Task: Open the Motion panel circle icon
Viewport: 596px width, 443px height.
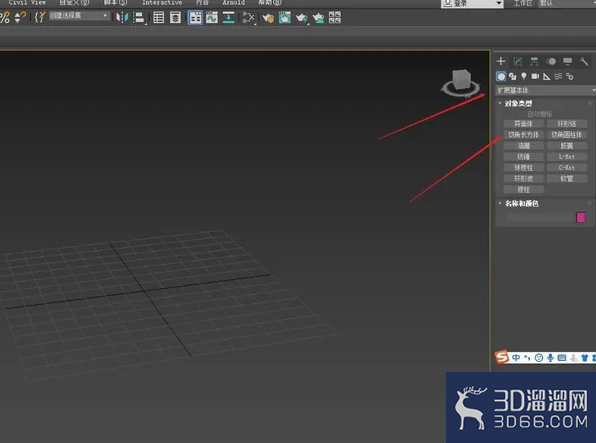Action: (x=551, y=61)
